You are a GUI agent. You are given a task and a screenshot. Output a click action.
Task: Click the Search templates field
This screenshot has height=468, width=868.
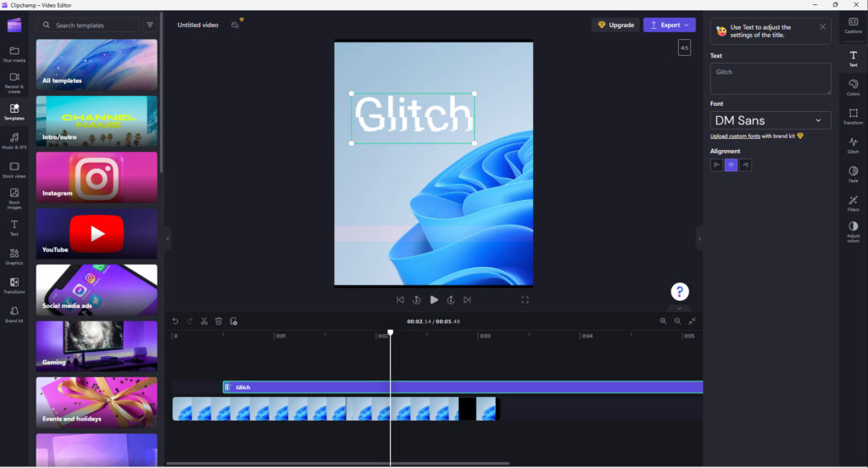pos(88,25)
